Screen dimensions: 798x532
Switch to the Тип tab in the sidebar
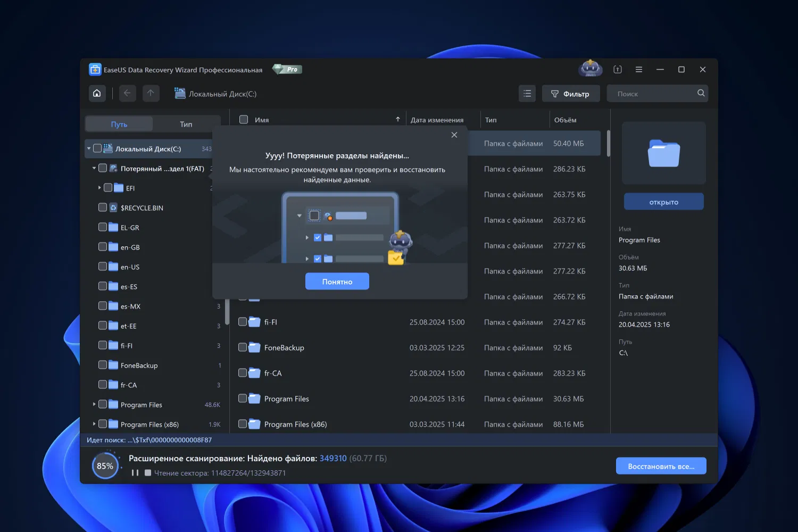click(x=186, y=124)
